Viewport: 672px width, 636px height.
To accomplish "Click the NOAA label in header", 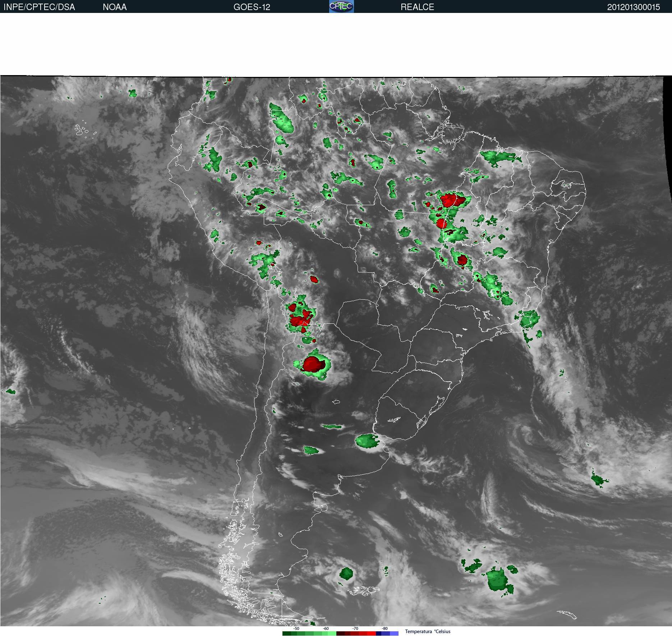I will point(115,7).
